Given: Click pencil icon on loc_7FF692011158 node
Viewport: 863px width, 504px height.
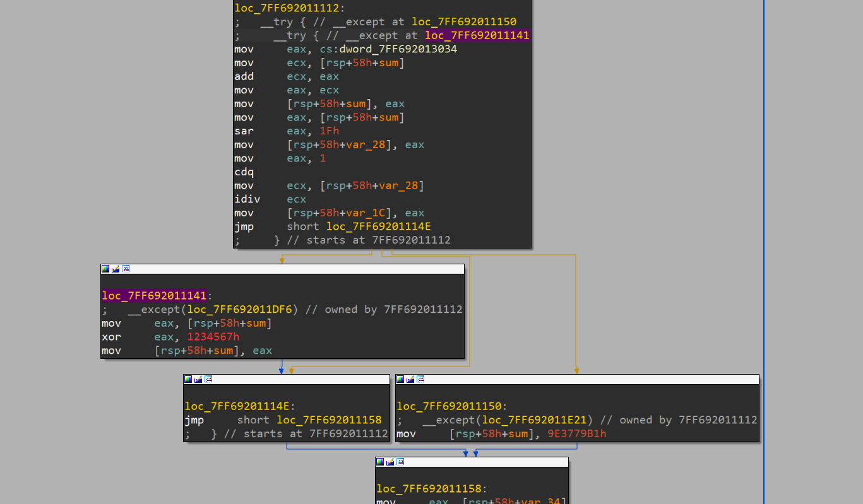Looking at the screenshot, I should (x=390, y=462).
